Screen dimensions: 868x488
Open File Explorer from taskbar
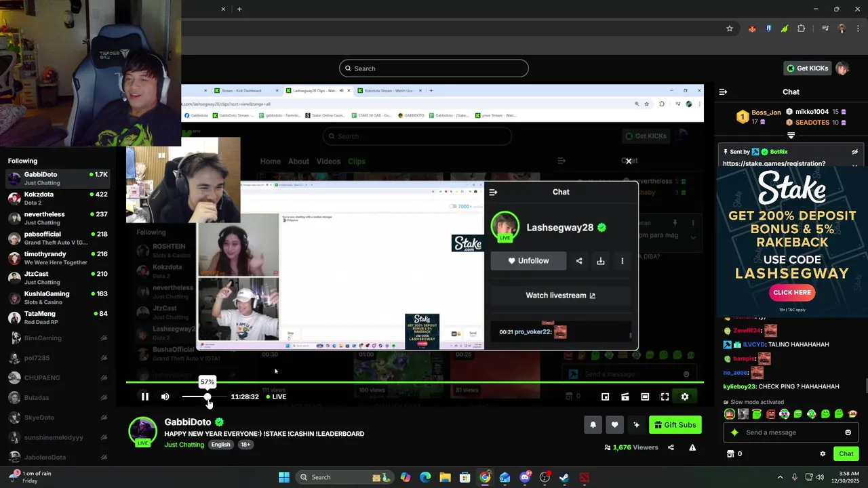[x=445, y=477]
